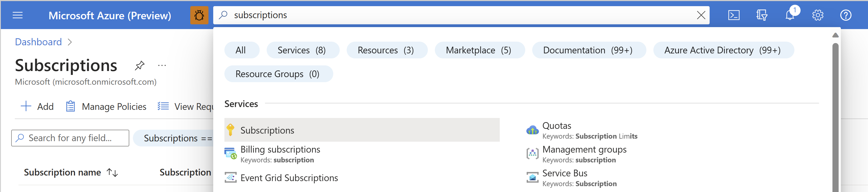Go to the Dashboard breadcrumb link
Screen dimensions: 868x192
(x=38, y=42)
